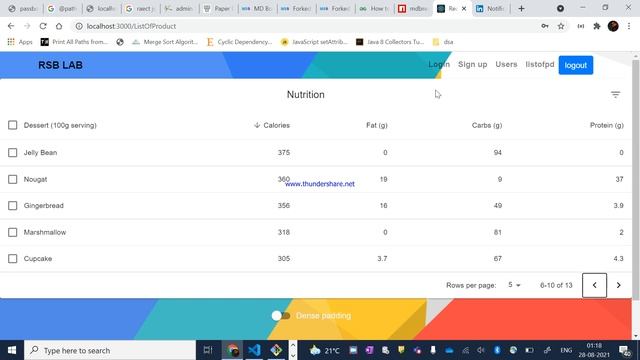Open the Bluetooth tray icon
The width and height of the screenshot is (640, 360).
497,350
